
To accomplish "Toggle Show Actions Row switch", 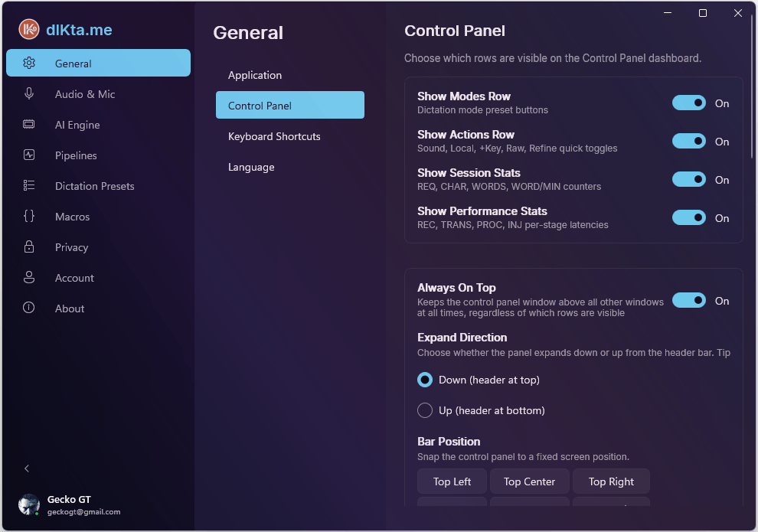I will tap(689, 141).
